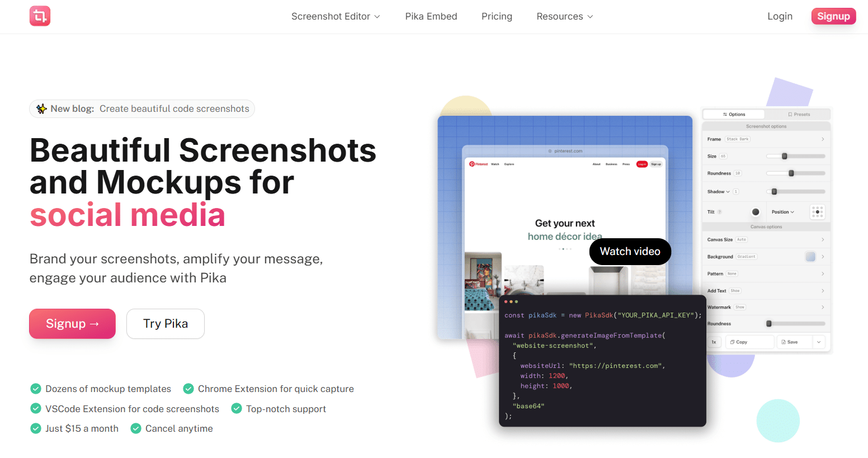Screen dimensions: 868x458
Task: Click the green check beside Top-notch support
Action: click(237, 409)
